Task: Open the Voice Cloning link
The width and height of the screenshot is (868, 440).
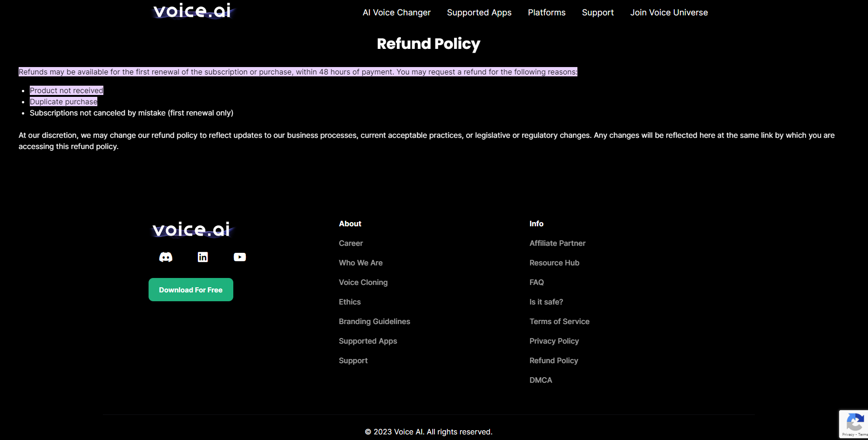Action: [x=363, y=282]
